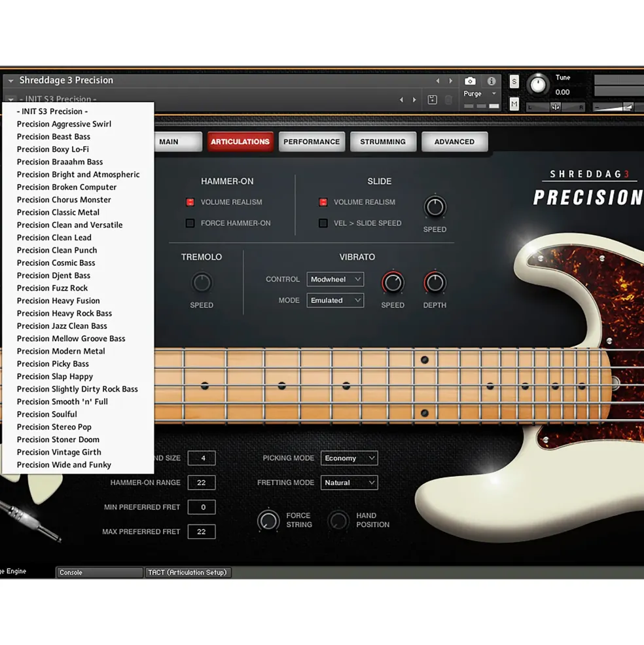Image resolution: width=644 pixels, height=645 pixels.
Task: Solo the instrument with S button
Action: (x=514, y=81)
